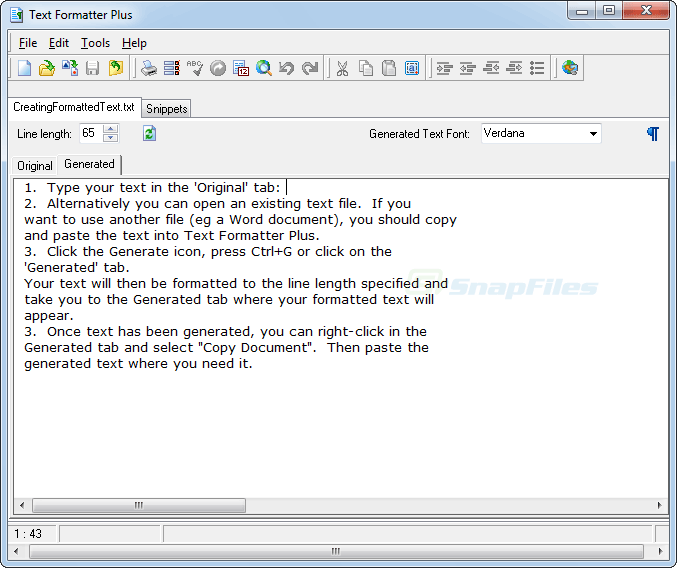This screenshot has height=568, width=677.
Task: Select all text with the blue icon
Action: point(412,68)
